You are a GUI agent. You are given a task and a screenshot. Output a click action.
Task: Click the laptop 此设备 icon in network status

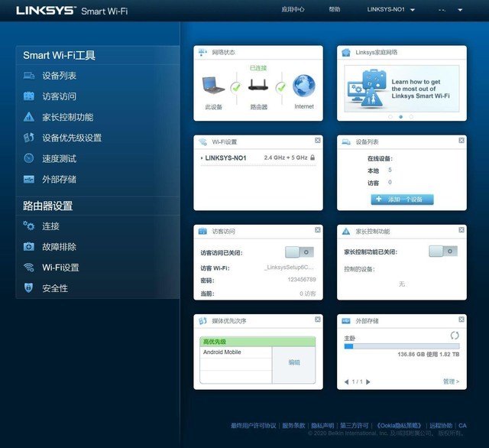click(x=213, y=86)
